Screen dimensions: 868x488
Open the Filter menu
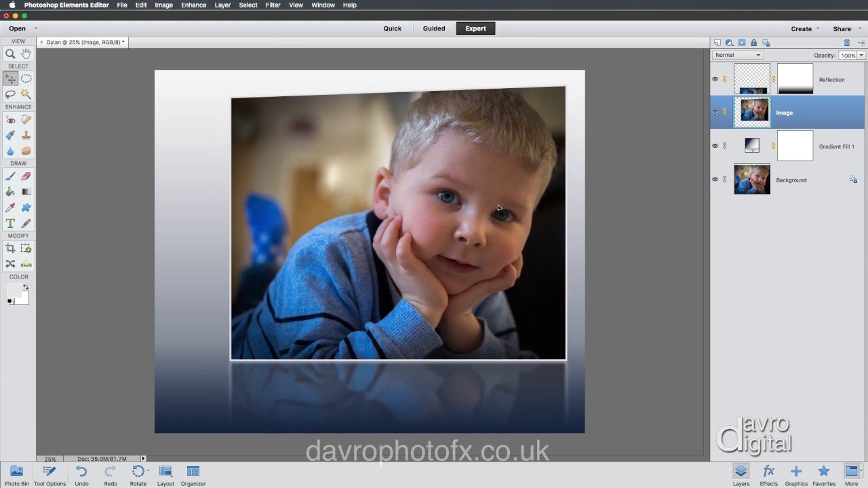coord(273,5)
